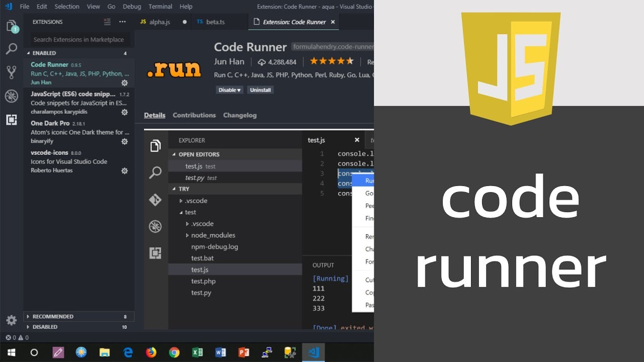
Task: Launch Google Chrome from the taskbar
Action: (x=174, y=352)
